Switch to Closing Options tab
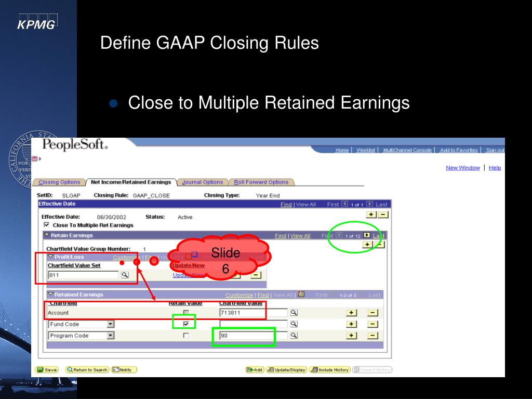 pyautogui.click(x=59, y=182)
